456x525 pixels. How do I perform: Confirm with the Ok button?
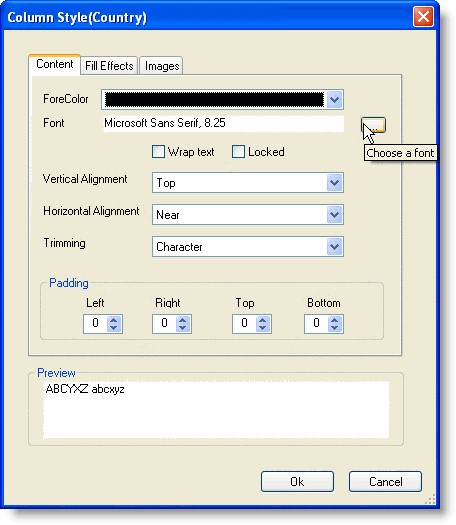297,481
